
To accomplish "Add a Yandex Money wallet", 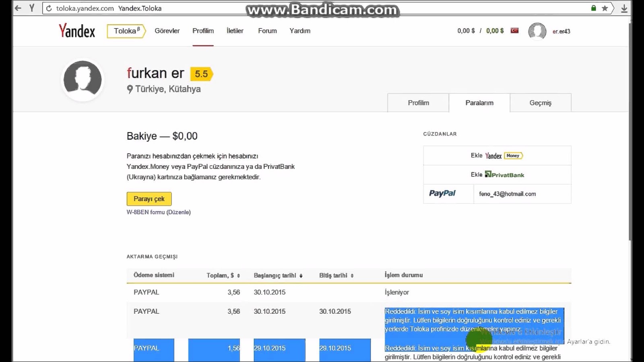I will point(497,156).
